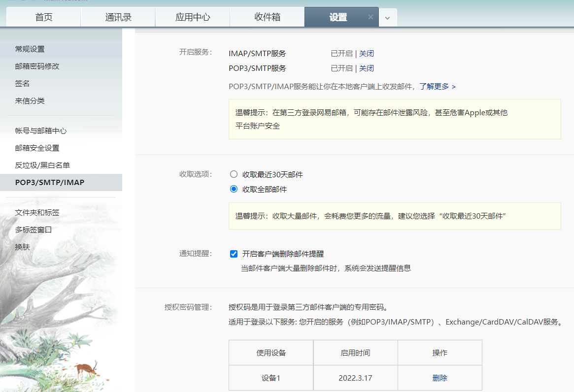
Task: Select POP3/SMTP/IMAP in the sidebar
Action: 50,182
